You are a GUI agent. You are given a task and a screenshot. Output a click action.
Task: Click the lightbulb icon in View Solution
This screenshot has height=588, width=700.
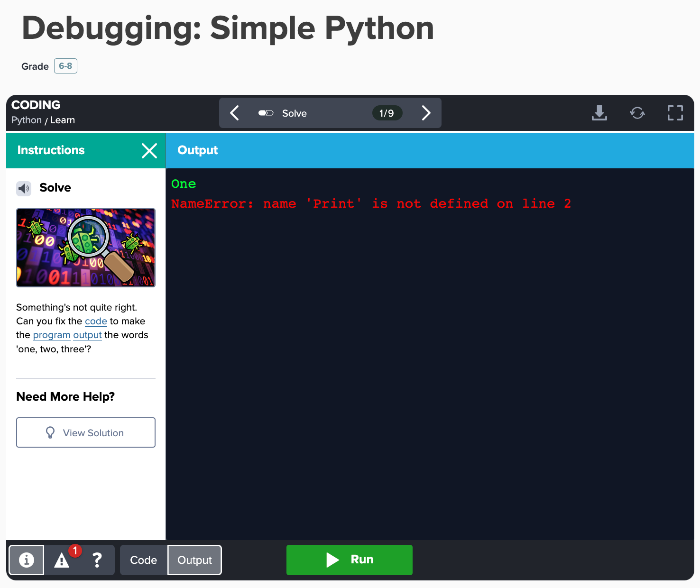(50, 432)
